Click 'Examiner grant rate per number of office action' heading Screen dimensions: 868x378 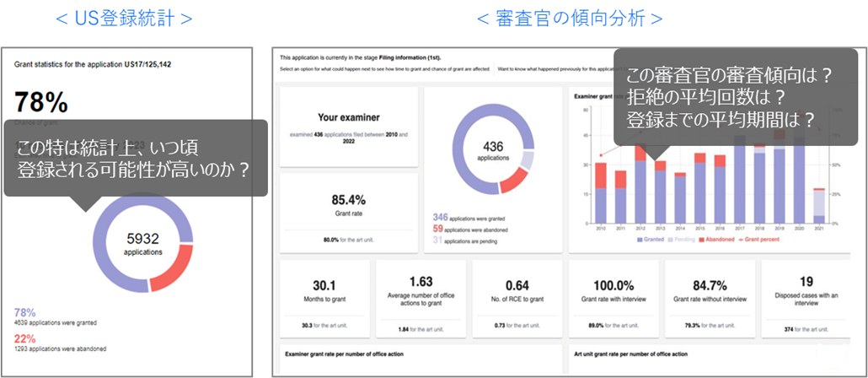(x=344, y=354)
